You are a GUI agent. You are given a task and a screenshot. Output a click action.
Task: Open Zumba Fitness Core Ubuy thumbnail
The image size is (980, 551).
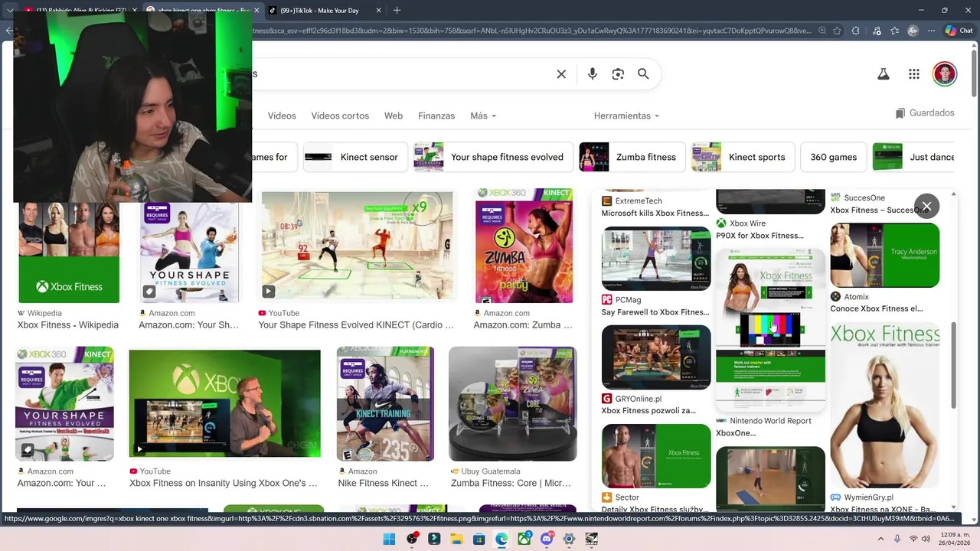click(513, 403)
